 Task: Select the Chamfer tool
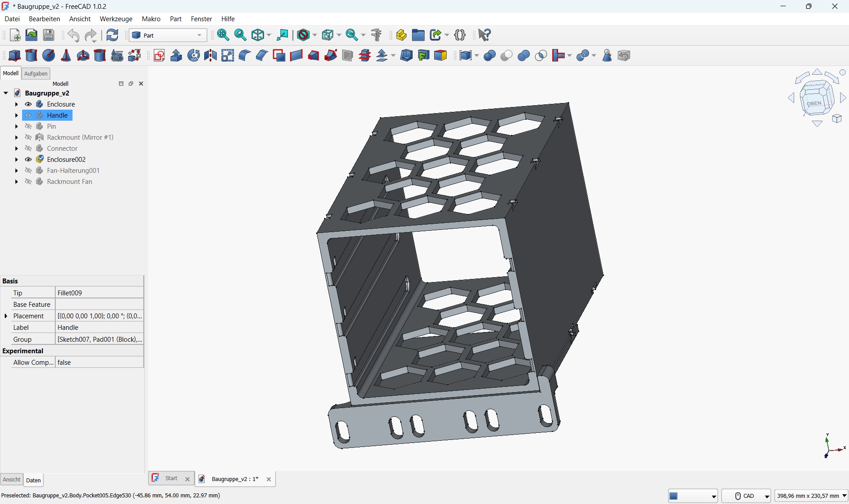(x=261, y=55)
